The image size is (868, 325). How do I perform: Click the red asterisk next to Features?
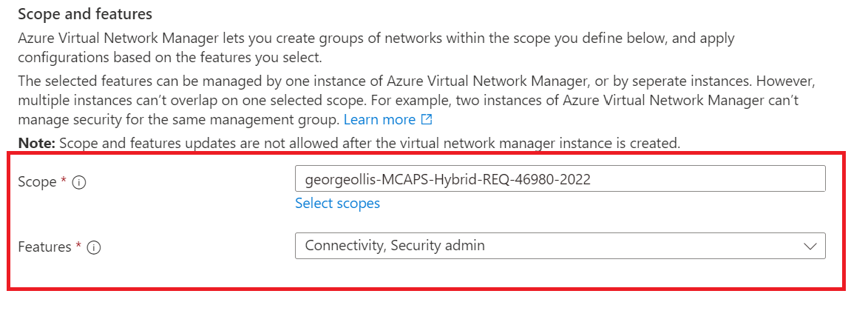pyautogui.click(x=78, y=247)
